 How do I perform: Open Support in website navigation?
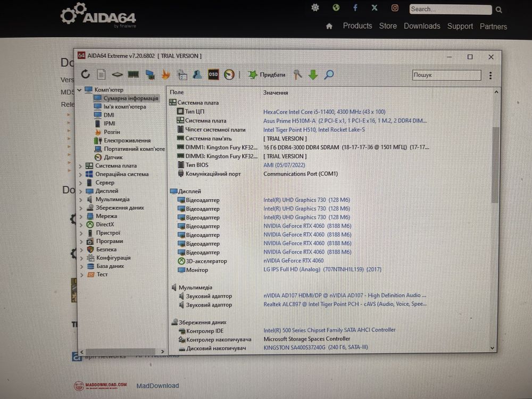[460, 27]
